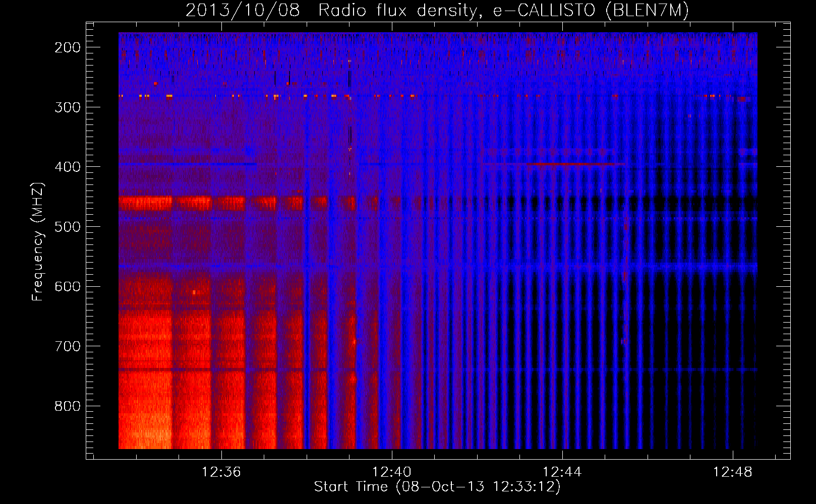Click the 12:40 time tick label
The width and height of the screenshot is (816, 504).
[x=392, y=472]
